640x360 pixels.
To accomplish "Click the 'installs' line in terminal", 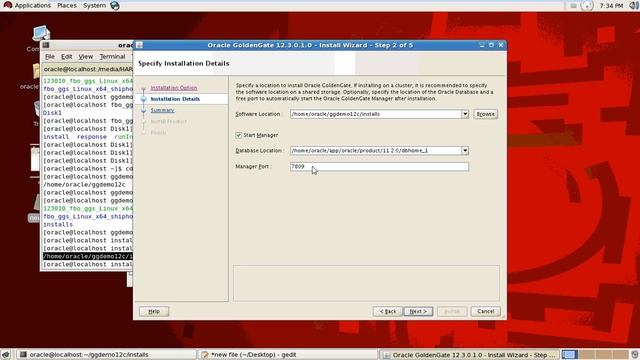I will pos(58,224).
